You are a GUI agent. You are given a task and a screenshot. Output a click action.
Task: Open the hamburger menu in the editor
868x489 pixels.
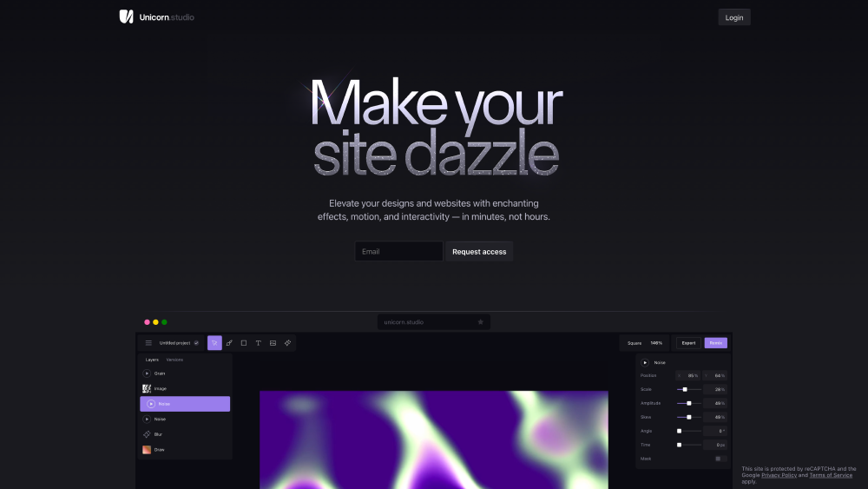148,343
